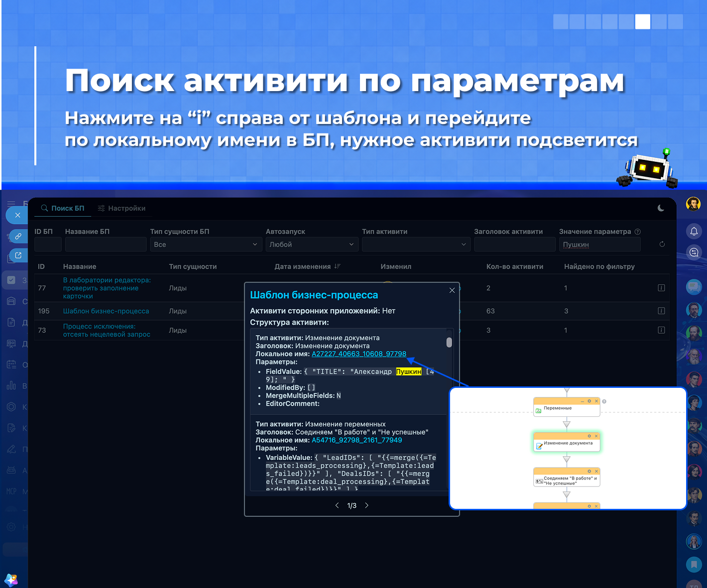Open the Автозапуск dropdown showing Любой
The image size is (707, 588).
(x=312, y=244)
